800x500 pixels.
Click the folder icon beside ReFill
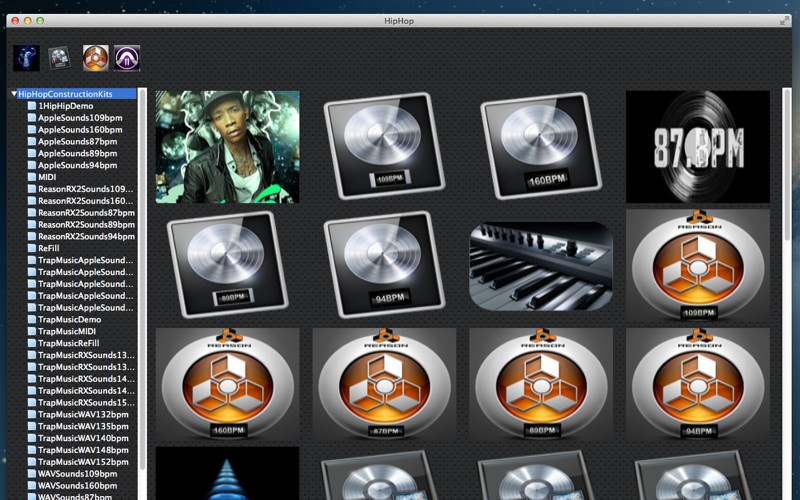[32, 248]
